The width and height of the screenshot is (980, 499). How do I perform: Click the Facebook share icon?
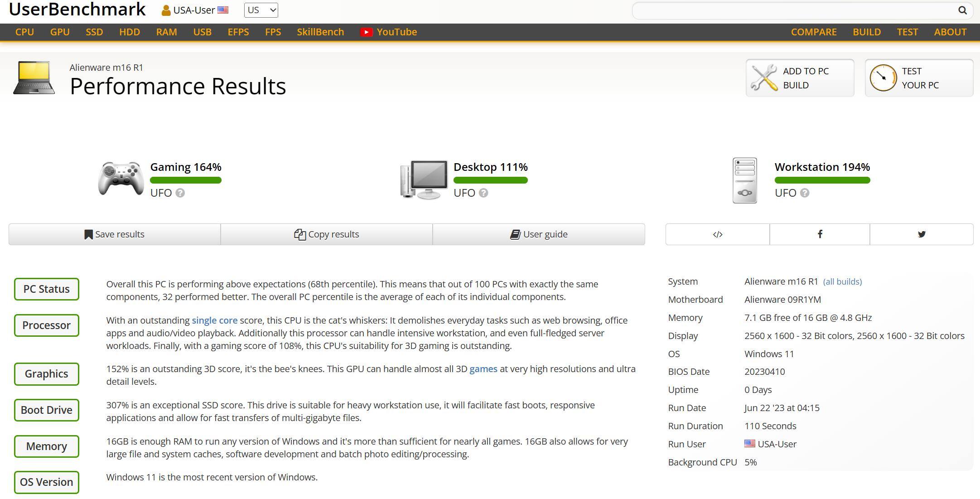tap(820, 234)
